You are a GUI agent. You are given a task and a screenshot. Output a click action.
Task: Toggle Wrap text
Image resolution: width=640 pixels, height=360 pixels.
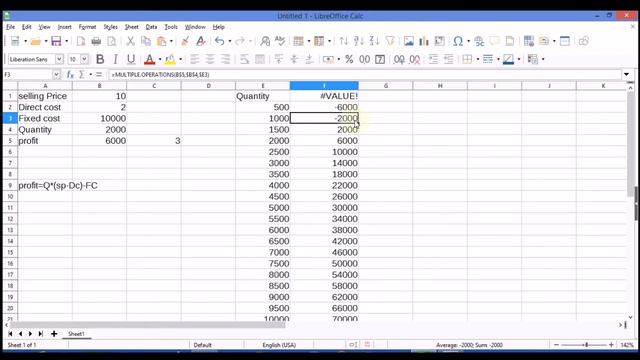pos(244,59)
